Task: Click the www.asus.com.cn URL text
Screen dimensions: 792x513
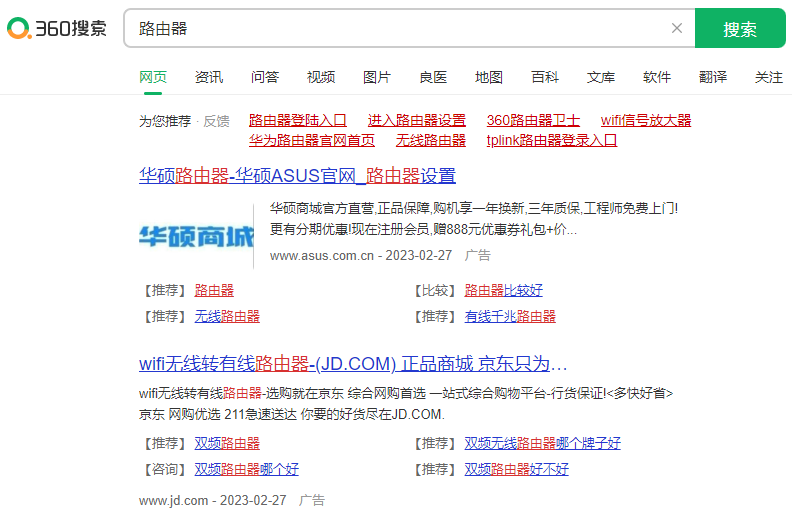Action: [x=322, y=255]
